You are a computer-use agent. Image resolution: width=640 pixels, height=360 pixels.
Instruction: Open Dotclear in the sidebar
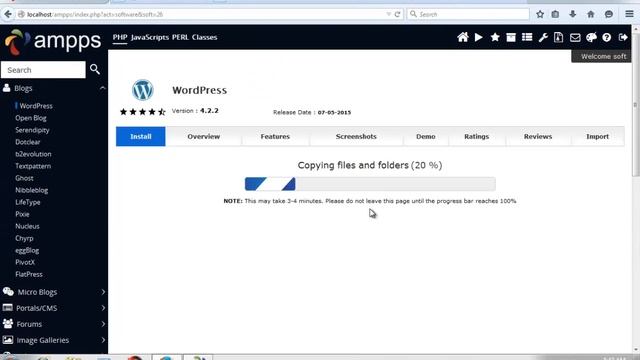[x=28, y=142]
